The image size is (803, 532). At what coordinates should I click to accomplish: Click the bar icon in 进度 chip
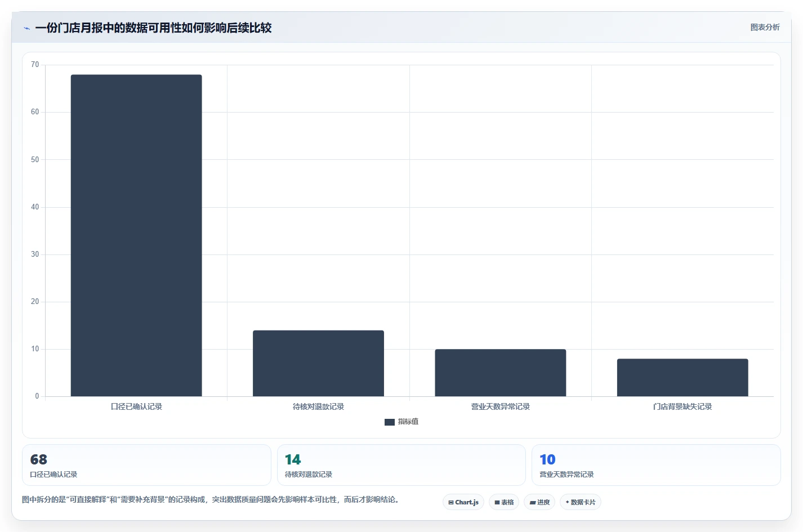(533, 502)
